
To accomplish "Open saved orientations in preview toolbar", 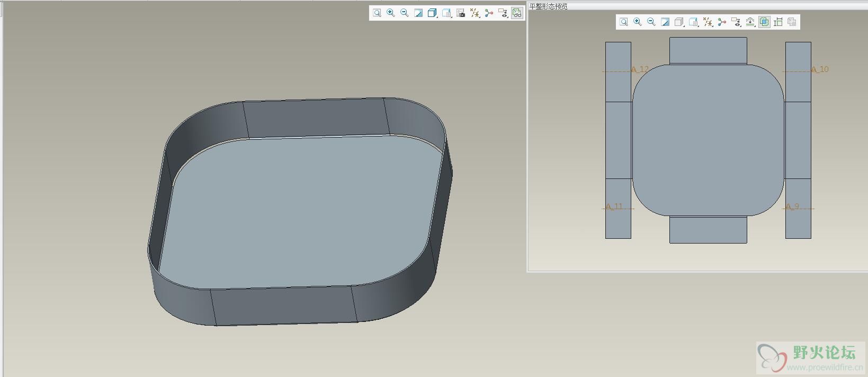I will [x=694, y=22].
